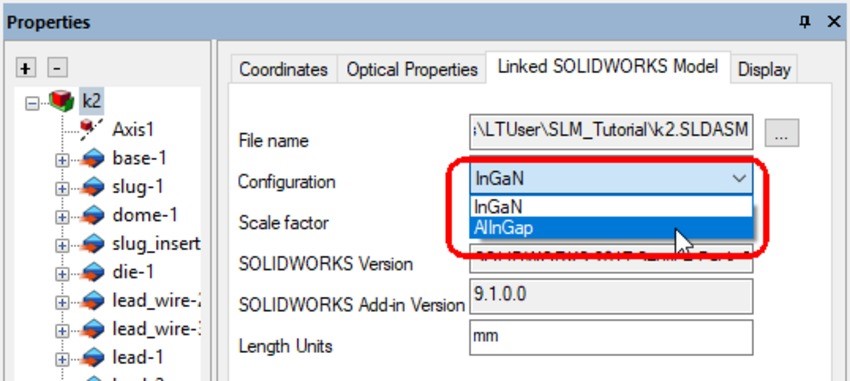Expand the dome-1 tree node
Viewport: 850px width, 381px height.
pos(62,217)
